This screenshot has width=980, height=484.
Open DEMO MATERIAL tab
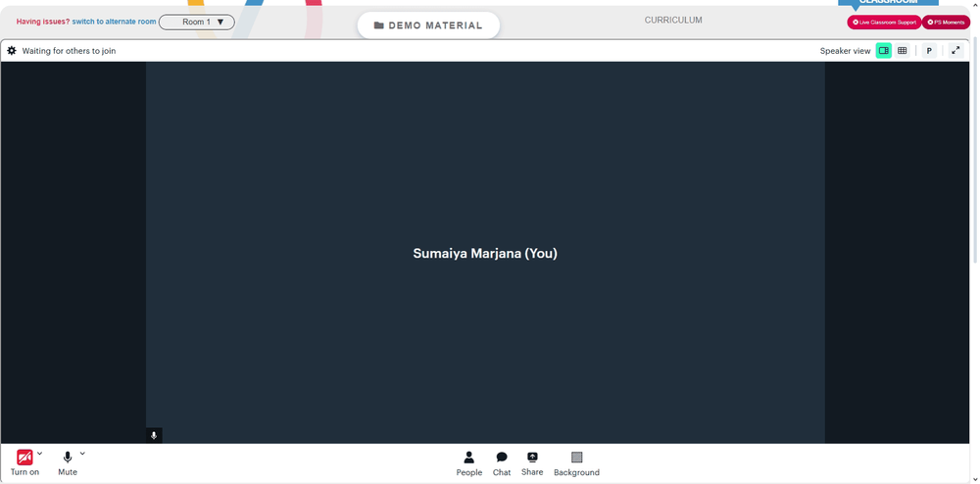(428, 25)
